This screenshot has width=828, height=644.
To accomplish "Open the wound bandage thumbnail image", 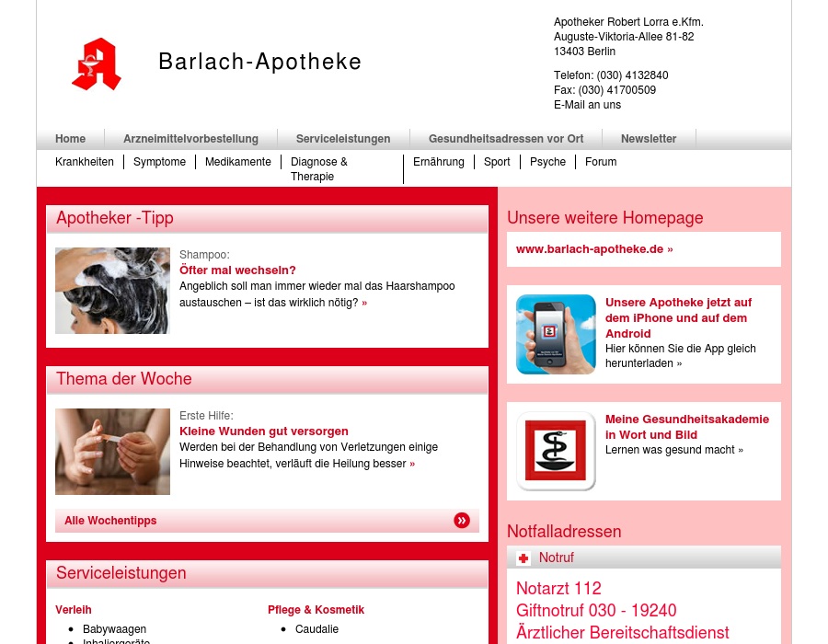I will point(112,452).
